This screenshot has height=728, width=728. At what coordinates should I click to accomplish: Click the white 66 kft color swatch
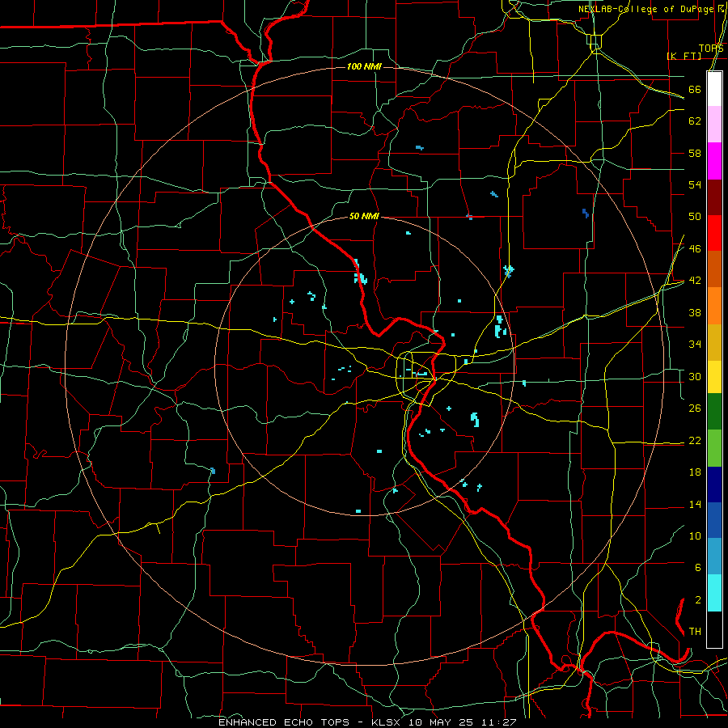coord(714,89)
